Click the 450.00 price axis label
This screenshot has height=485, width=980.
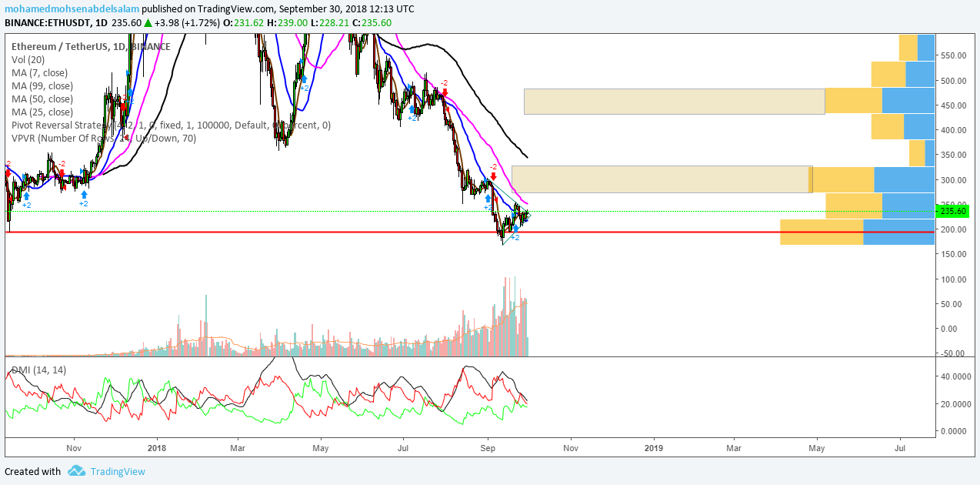tap(953, 105)
